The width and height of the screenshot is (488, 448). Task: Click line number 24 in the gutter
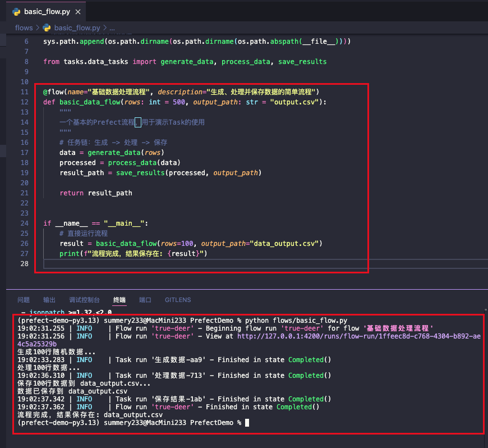point(24,223)
